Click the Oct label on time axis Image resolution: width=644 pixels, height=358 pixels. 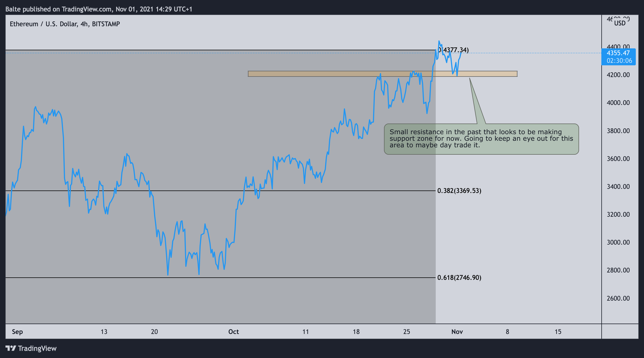(234, 332)
